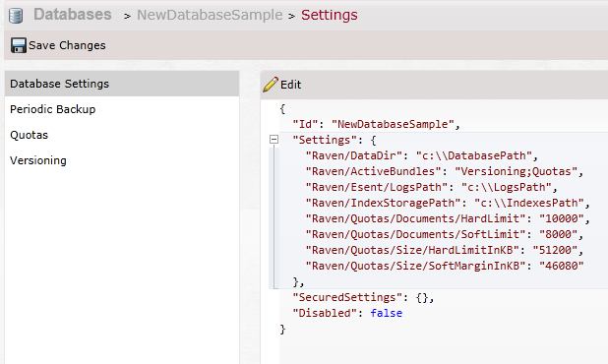The width and height of the screenshot is (608, 364).
Task: Click the "Raven/Quotas/Documents/HardLimit" line
Action: point(448,219)
